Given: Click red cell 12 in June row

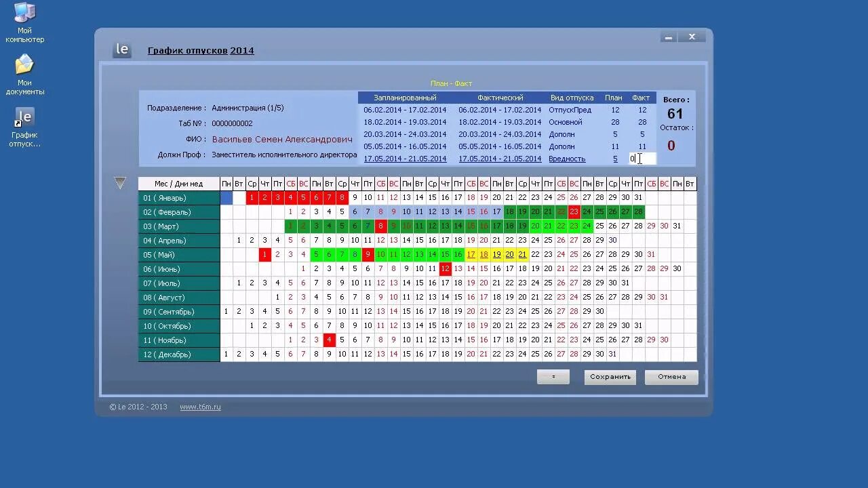Looking at the screenshot, I should [445, 269].
